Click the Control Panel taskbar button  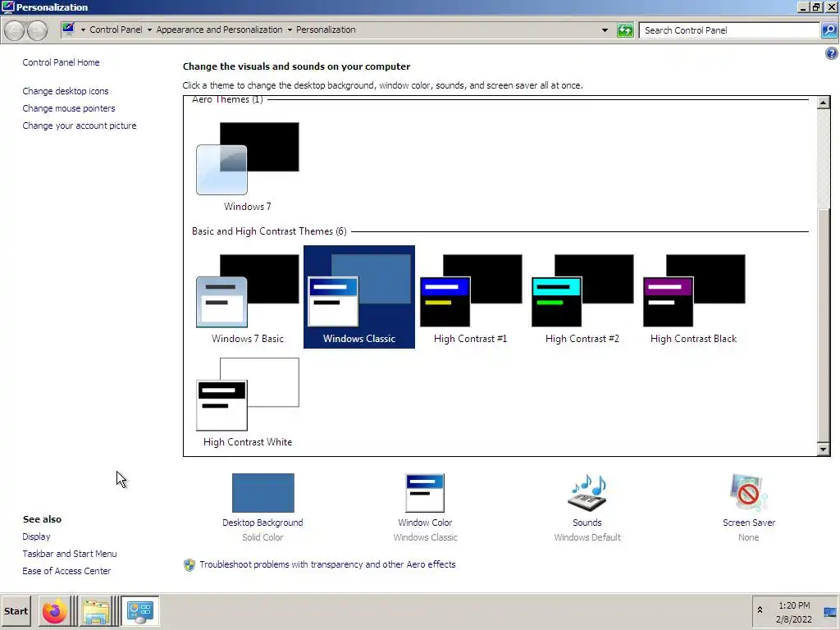pyautogui.click(x=140, y=611)
